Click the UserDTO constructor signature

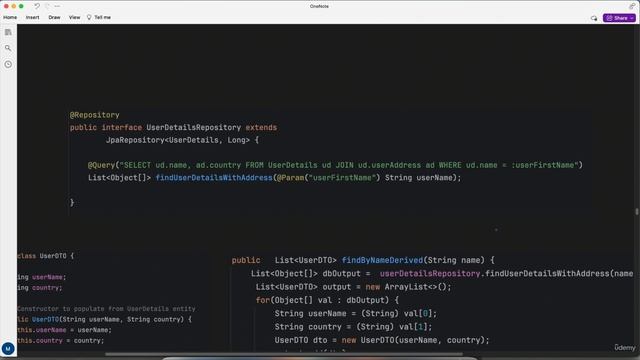[104, 319]
